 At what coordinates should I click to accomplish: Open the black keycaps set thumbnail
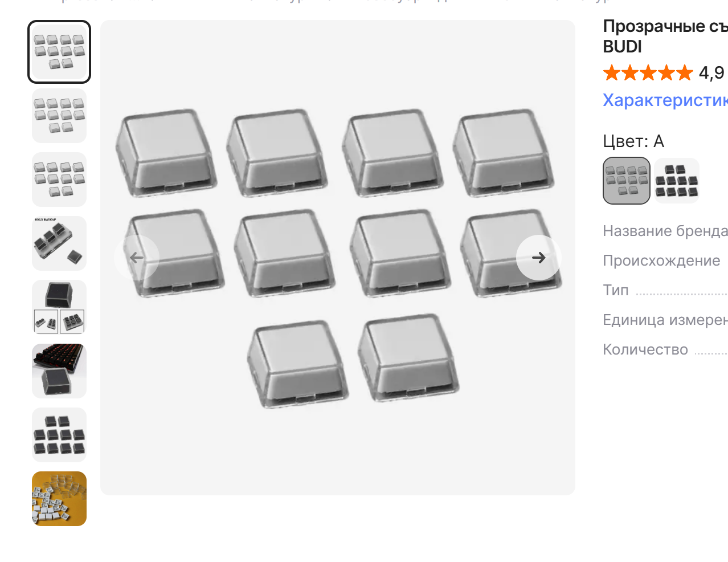[x=59, y=435]
